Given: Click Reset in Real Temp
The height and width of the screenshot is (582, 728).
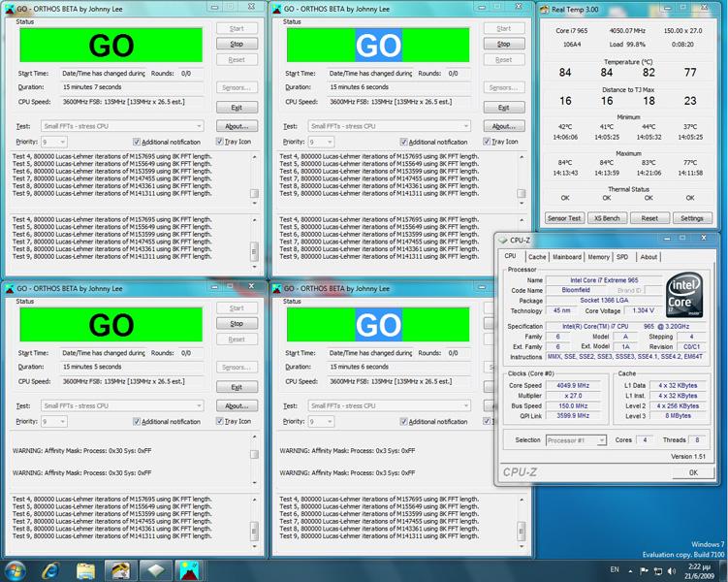Looking at the screenshot, I should coord(649,218).
